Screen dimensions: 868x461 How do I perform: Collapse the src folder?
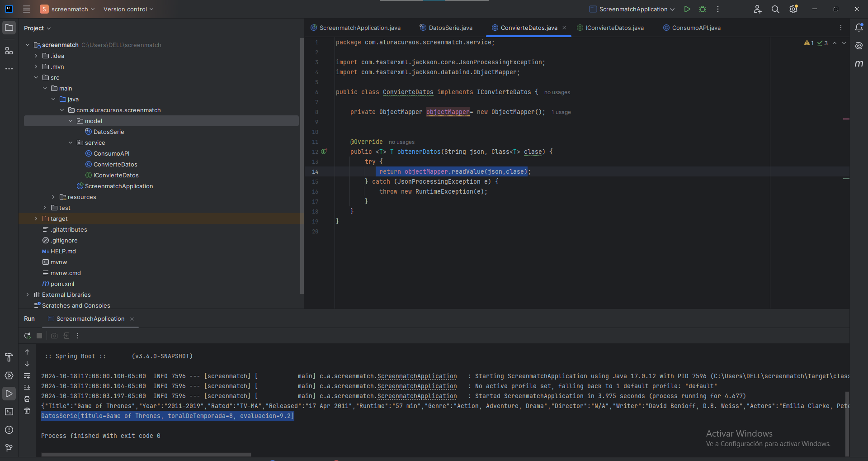pos(36,77)
